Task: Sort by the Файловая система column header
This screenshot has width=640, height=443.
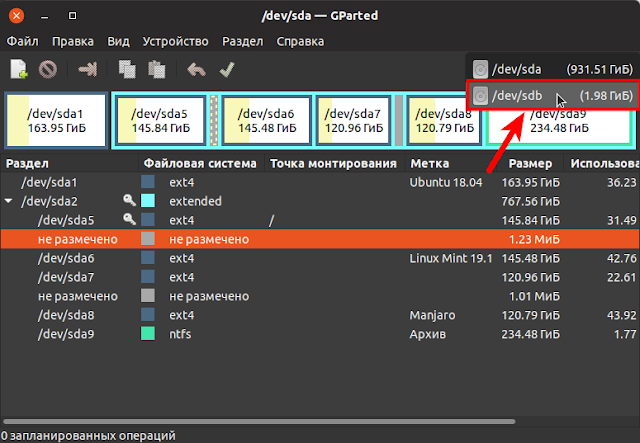Action: pyautogui.click(x=202, y=163)
